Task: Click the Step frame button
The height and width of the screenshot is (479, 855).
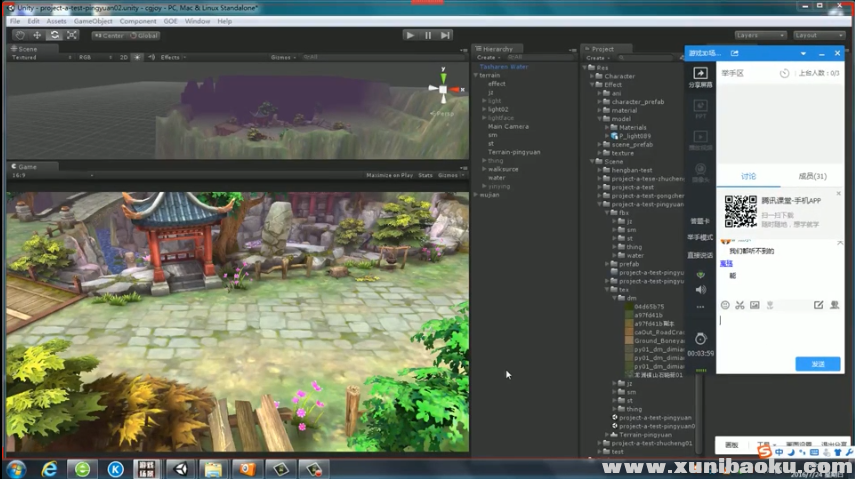Action: pos(446,35)
